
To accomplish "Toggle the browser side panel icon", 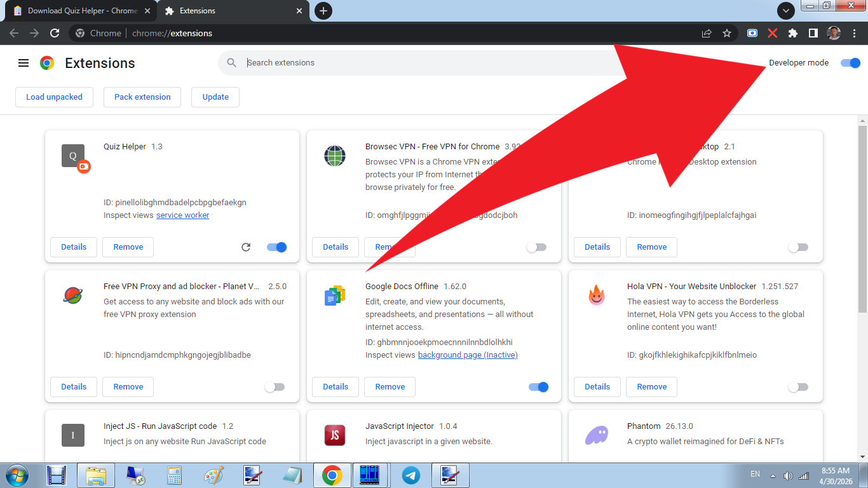I will [x=813, y=33].
